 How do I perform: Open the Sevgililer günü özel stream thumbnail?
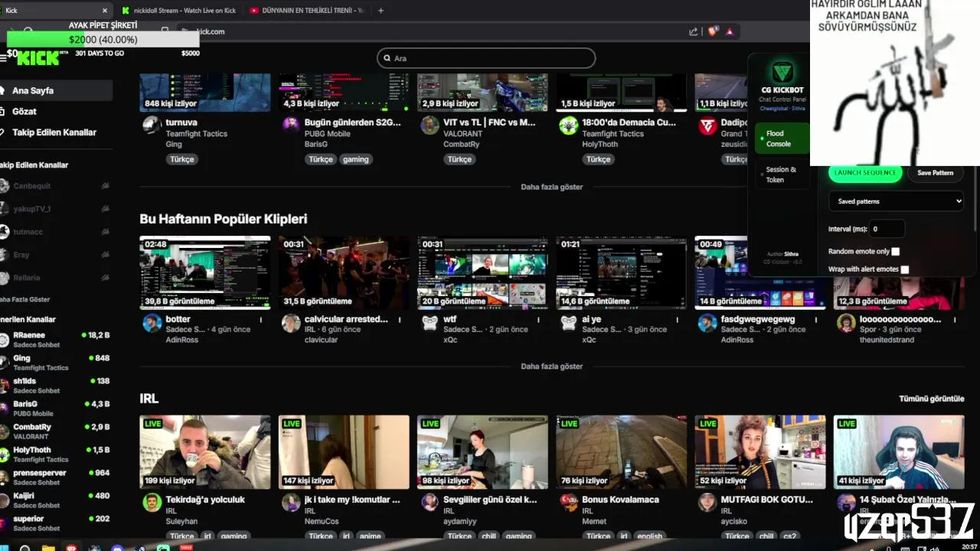pyautogui.click(x=482, y=452)
